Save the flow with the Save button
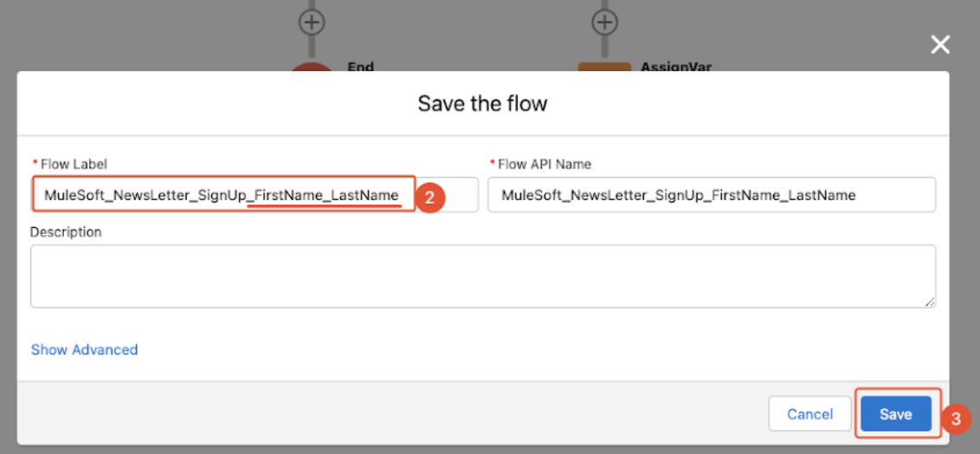 point(895,414)
